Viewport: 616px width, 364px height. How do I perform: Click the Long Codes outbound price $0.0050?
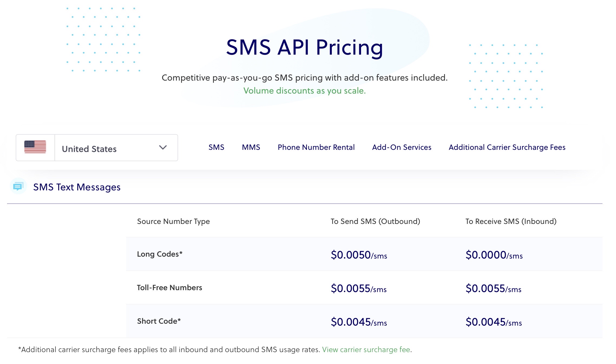pos(359,255)
